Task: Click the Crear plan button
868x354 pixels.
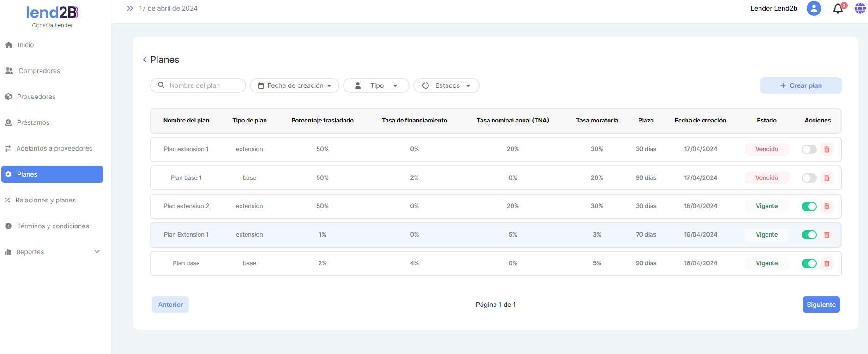Action: 801,85
